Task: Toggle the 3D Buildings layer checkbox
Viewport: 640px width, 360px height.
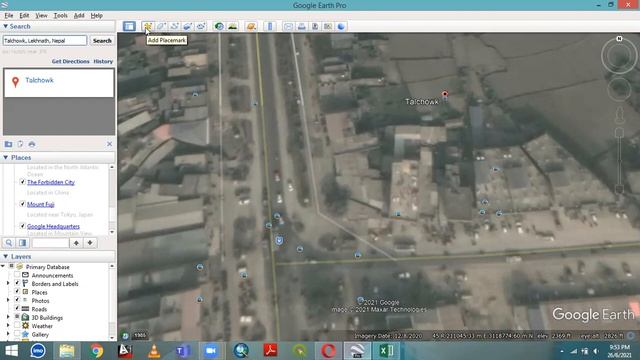Action: [17, 317]
